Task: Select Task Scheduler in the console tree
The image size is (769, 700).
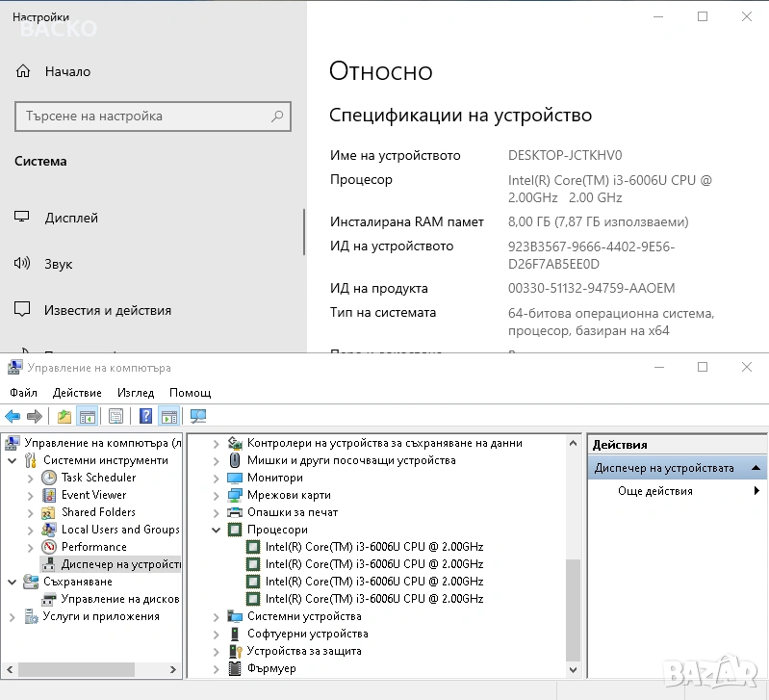Action: tap(98, 478)
